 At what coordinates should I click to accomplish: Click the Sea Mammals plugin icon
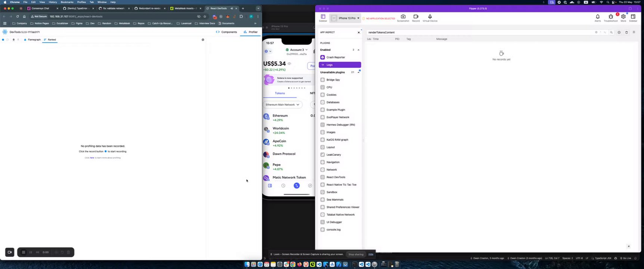pos(323,200)
